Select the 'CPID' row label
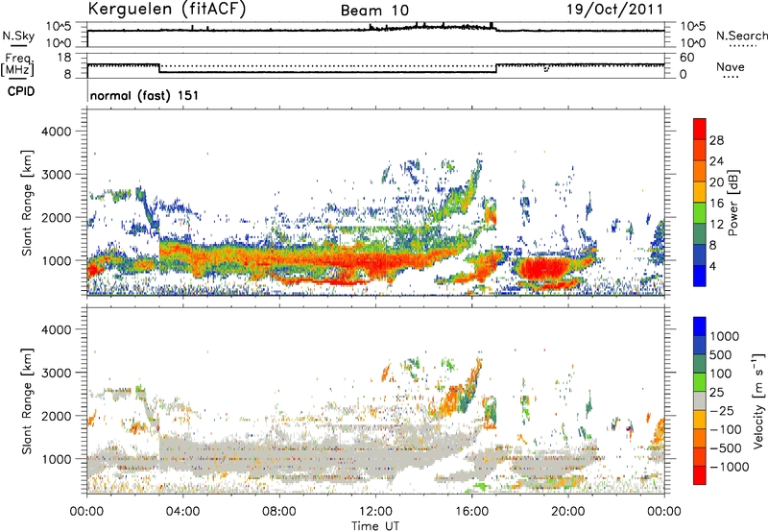This screenshot has height=532, width=768. [21, 91]
